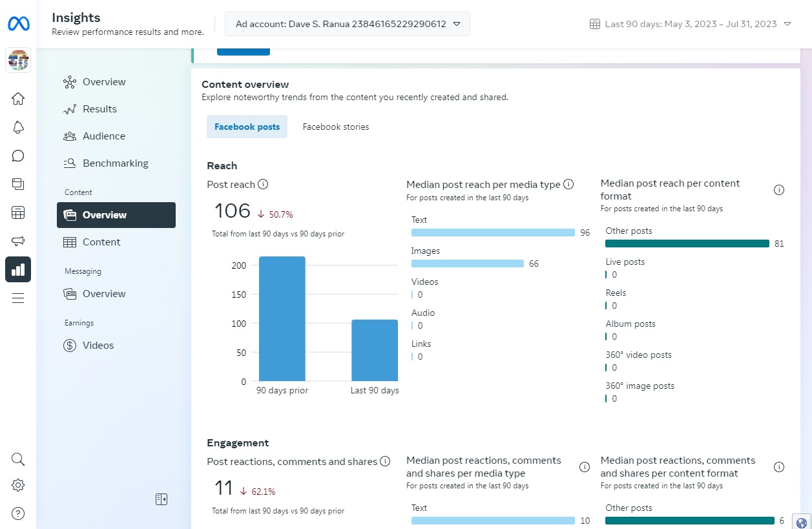The width and height of the screenshot is (812, 529).
Task: Open Earnings Videos menu item
Action: (x=116, y=346)
